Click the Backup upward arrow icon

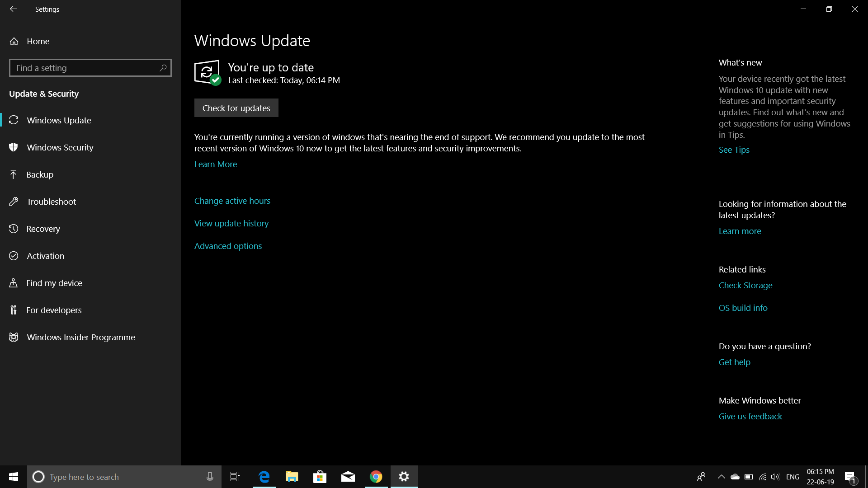(14, 174)
